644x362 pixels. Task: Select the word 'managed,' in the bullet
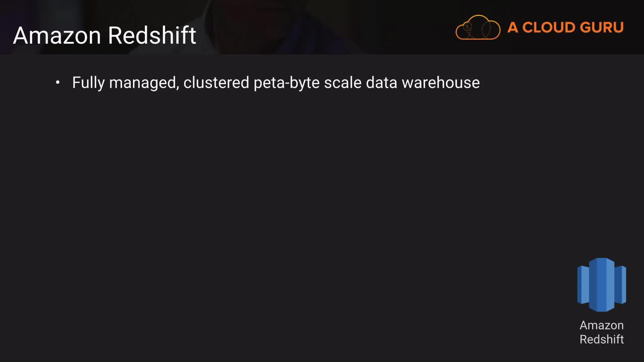tap(144, 83)
